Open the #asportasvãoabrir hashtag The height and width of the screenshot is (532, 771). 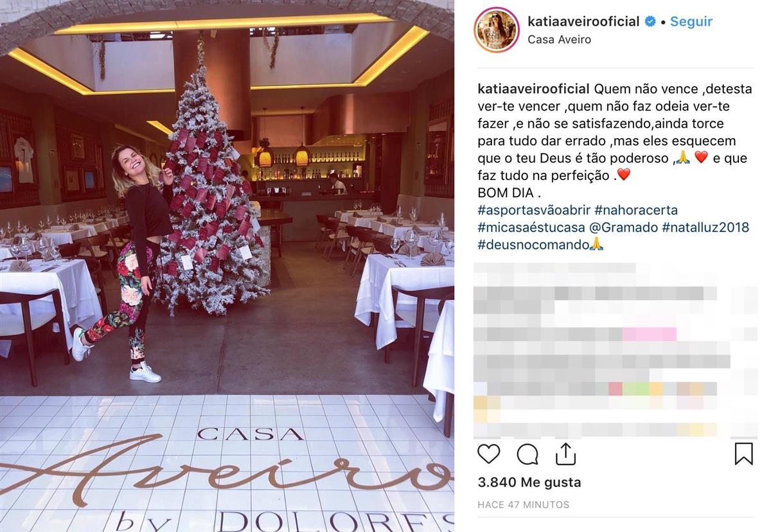[533, 210]
